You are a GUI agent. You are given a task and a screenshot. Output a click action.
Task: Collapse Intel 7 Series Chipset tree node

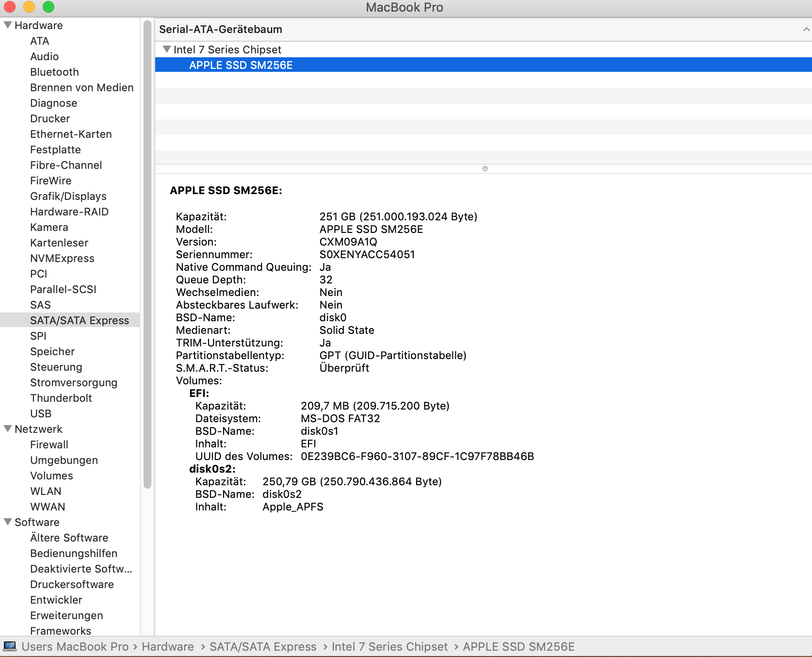[x=167, y=49]
